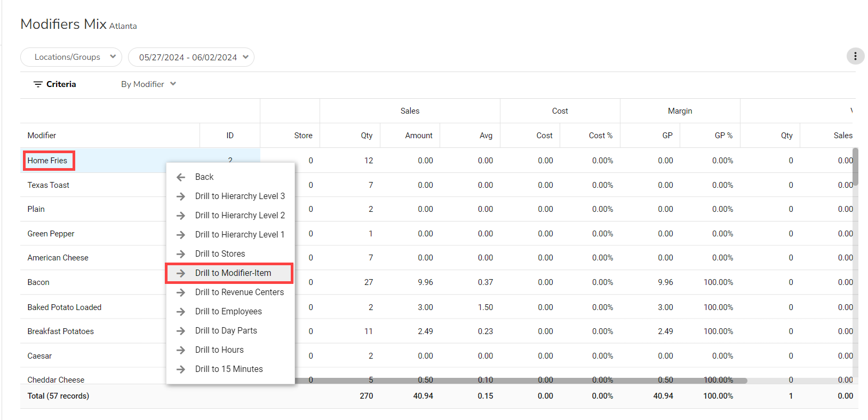
Task: Click arrow icon beside Drill to Hours
Action: (x=181, y=350)
